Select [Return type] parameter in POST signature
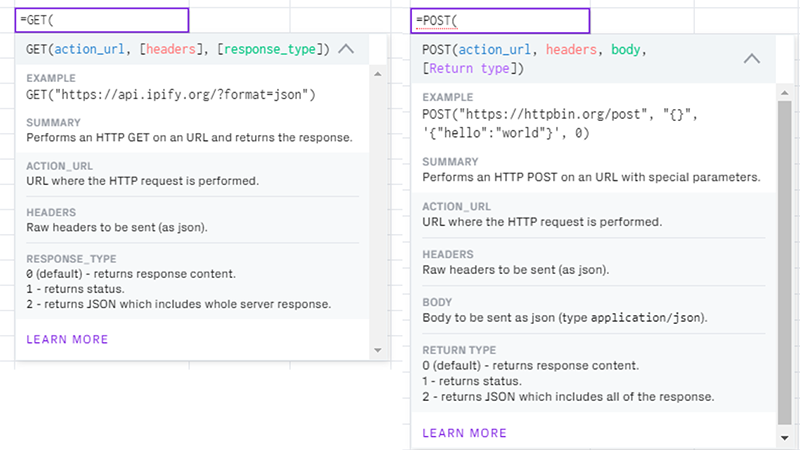The image size is (800, 450). click(x=468, y=68)
